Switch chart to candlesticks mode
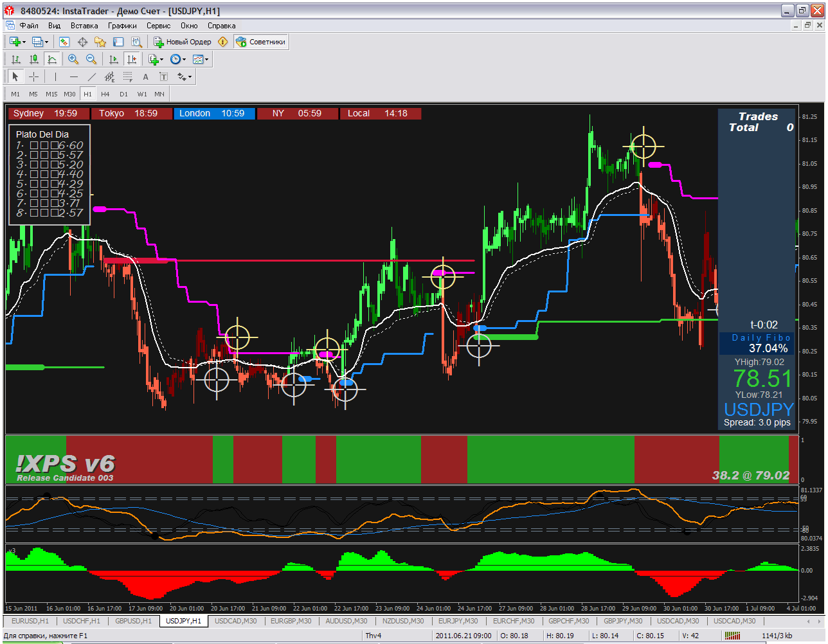 [x=34, y=59]
